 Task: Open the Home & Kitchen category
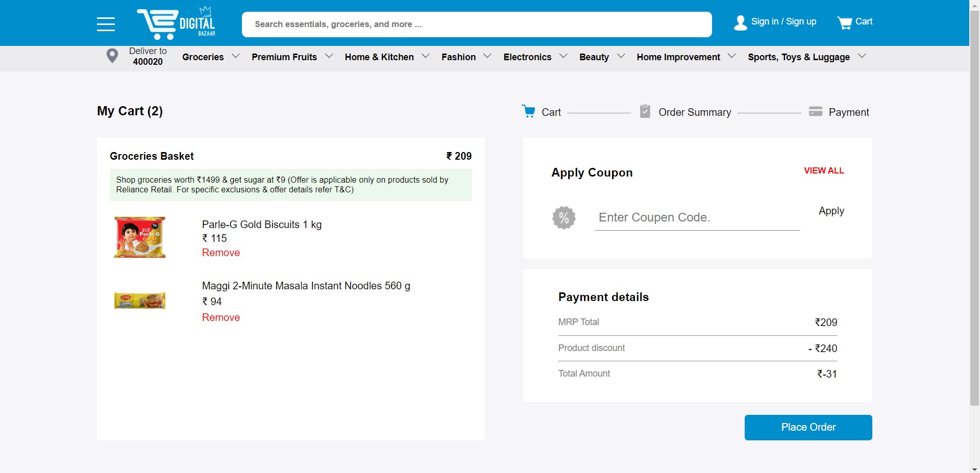(379, 57)
